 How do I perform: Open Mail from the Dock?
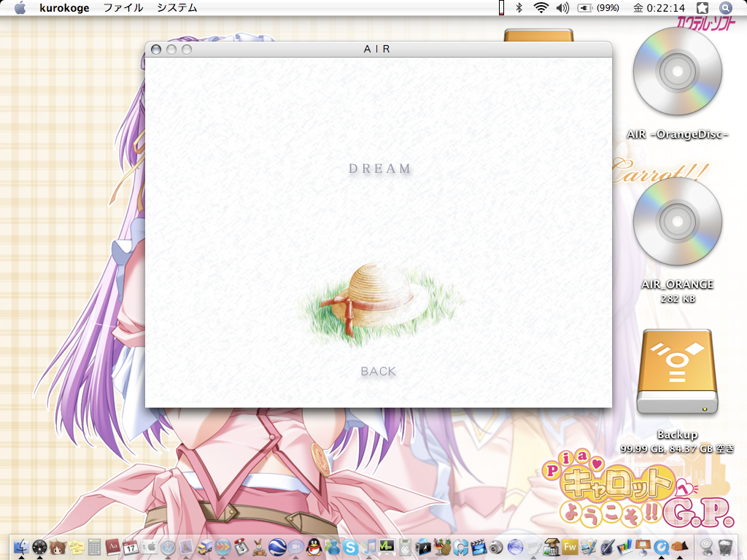pos(186,547)
